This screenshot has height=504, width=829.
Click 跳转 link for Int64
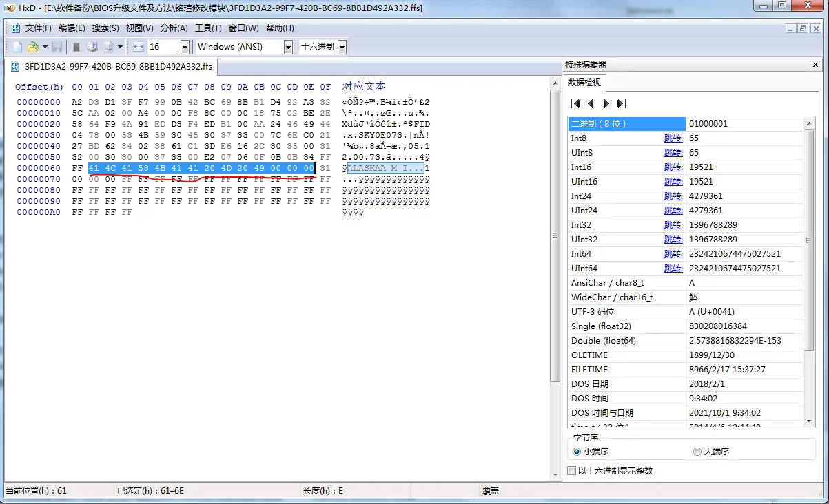673,254
